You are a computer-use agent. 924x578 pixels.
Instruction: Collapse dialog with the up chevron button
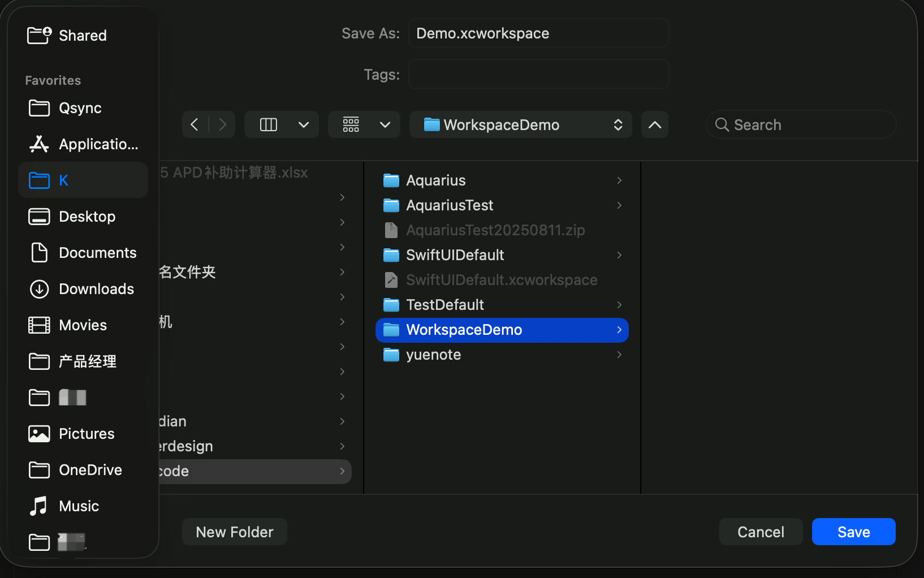pyautogui.click(x=654, y=124)
